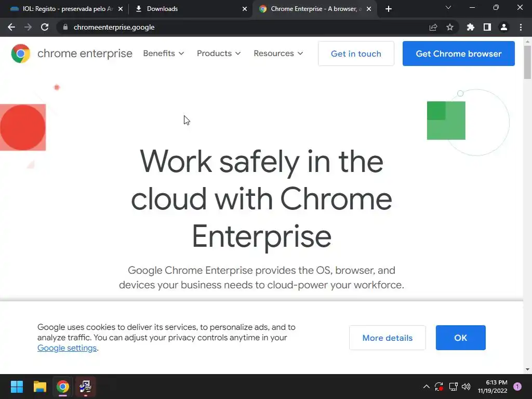532x399 pixels.
Task: Open the Google settings link
Action: click(x=67, y=348)
